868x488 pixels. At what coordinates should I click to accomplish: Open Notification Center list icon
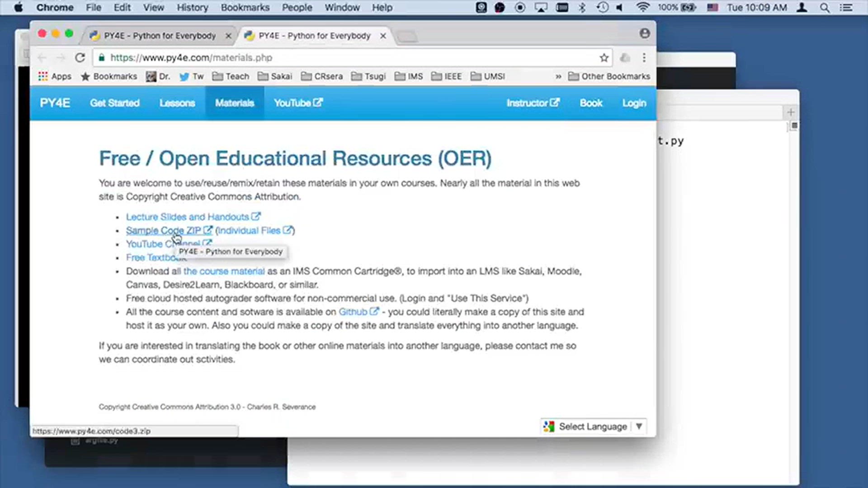(x=846, y=8)
